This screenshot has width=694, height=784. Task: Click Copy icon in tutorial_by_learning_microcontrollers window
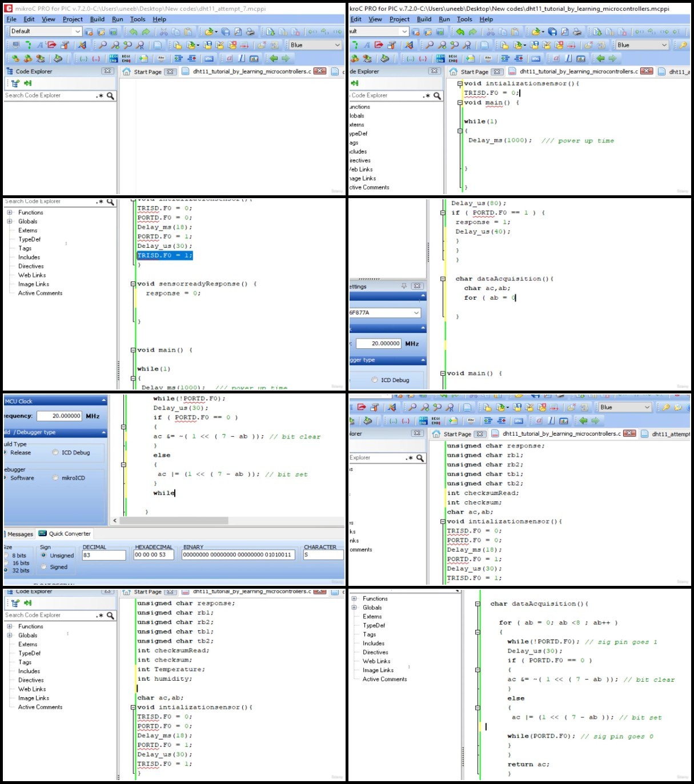(x=503, y=31)
